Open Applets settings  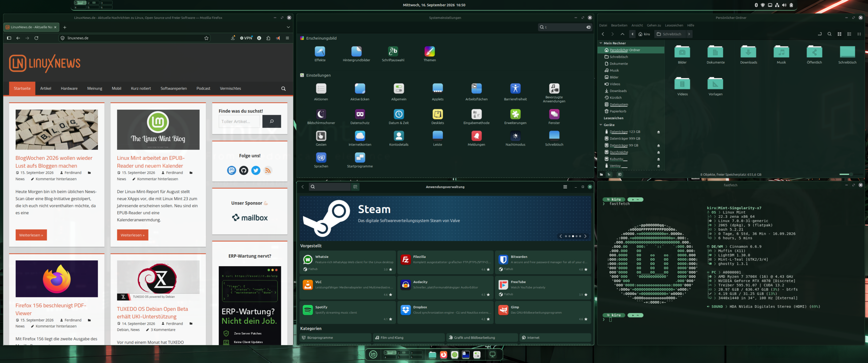tap(437, 92)
